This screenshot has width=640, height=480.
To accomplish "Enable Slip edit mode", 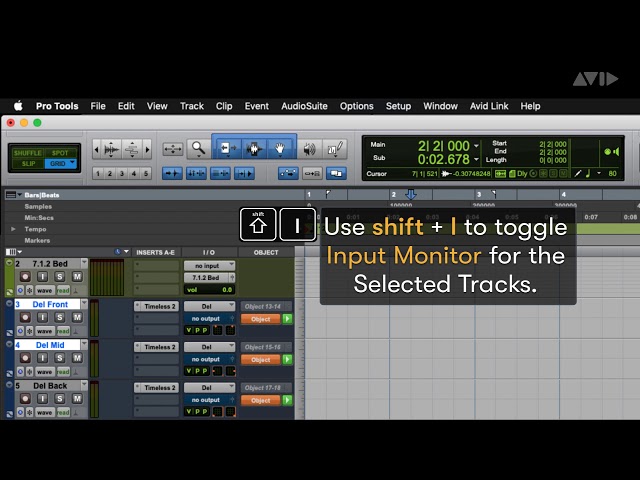I will click(x=28, y=164).
